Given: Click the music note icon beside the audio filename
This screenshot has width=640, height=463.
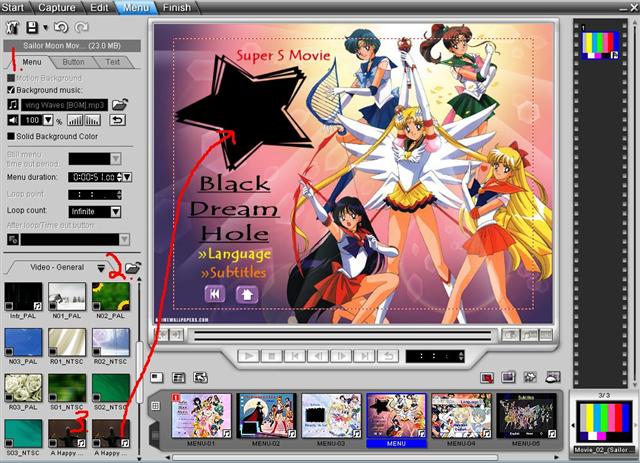Looking at the screenshot, I should [13, 105].
